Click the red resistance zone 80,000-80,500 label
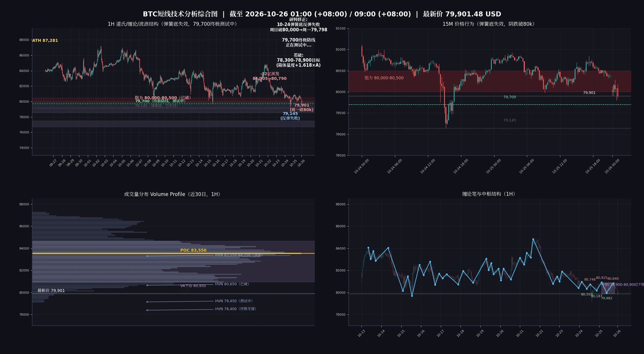Screen dimensions: 644x354 click(384, 78)
